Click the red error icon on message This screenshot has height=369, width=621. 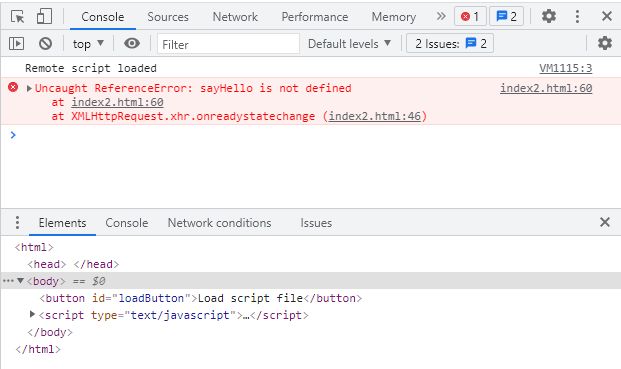coord(13,87)
